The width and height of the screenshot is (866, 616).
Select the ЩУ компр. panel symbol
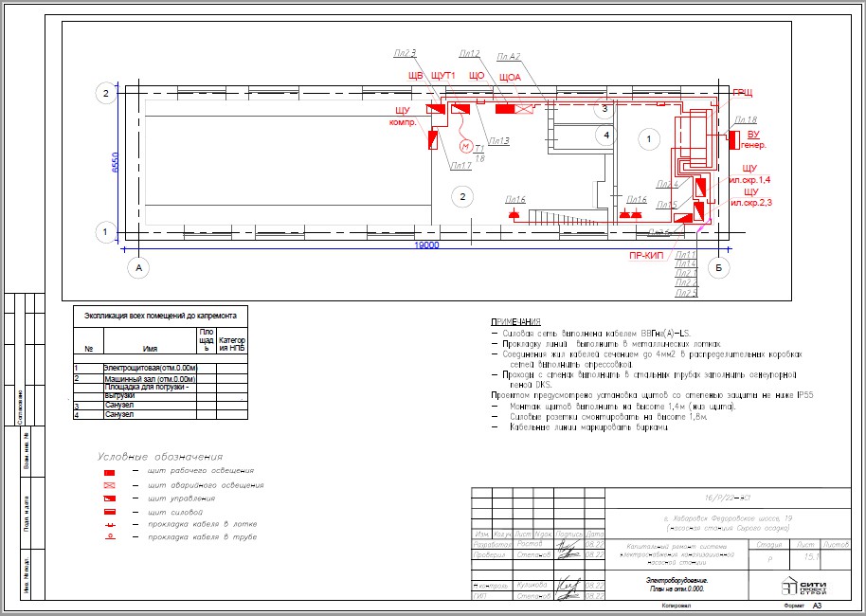tap(434, 138)
